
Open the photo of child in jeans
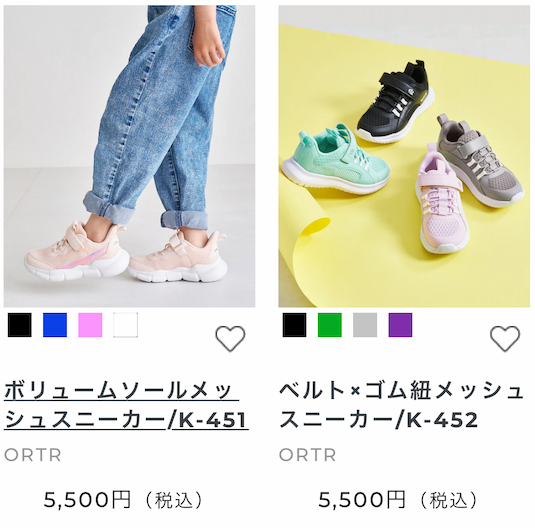[x=129, y=156]
